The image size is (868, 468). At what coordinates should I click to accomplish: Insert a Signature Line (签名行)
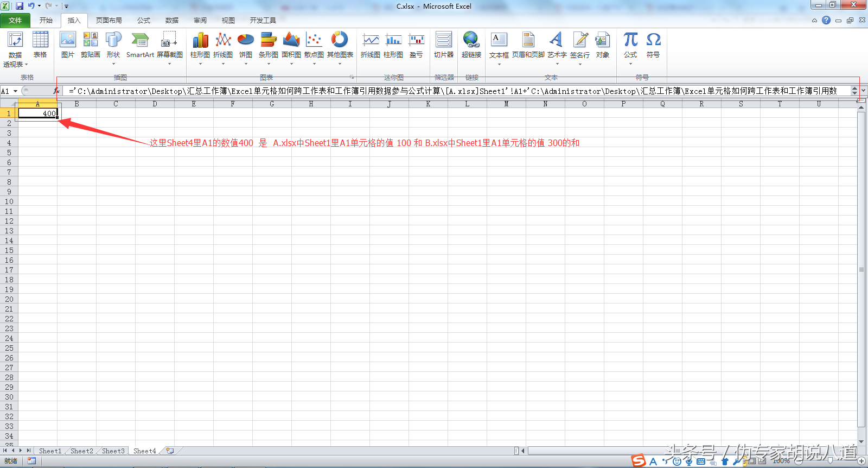(580, 48)
